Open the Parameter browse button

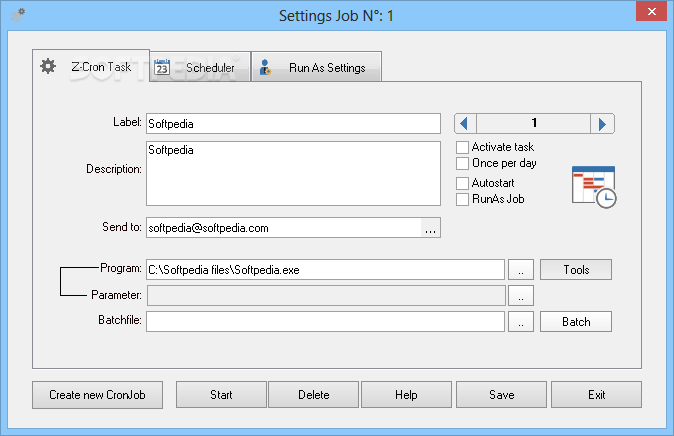click(x=521, y=295)
